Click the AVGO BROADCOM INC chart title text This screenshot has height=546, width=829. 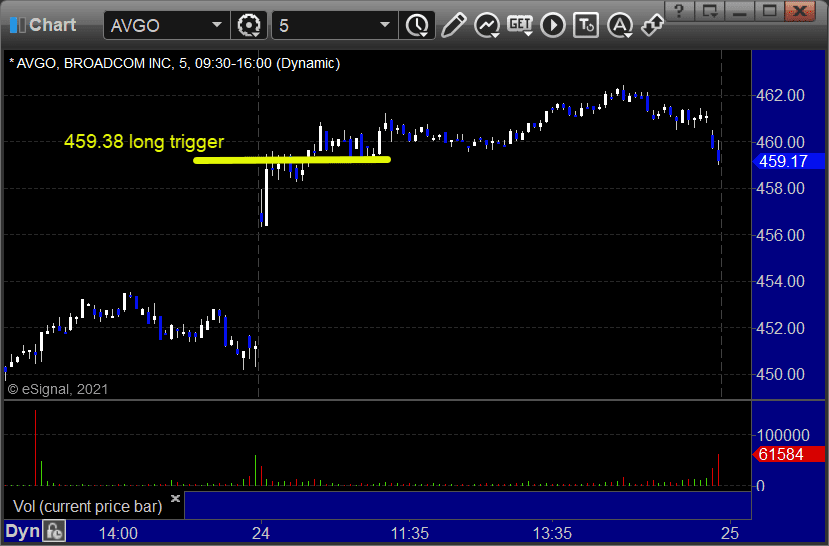174,63
